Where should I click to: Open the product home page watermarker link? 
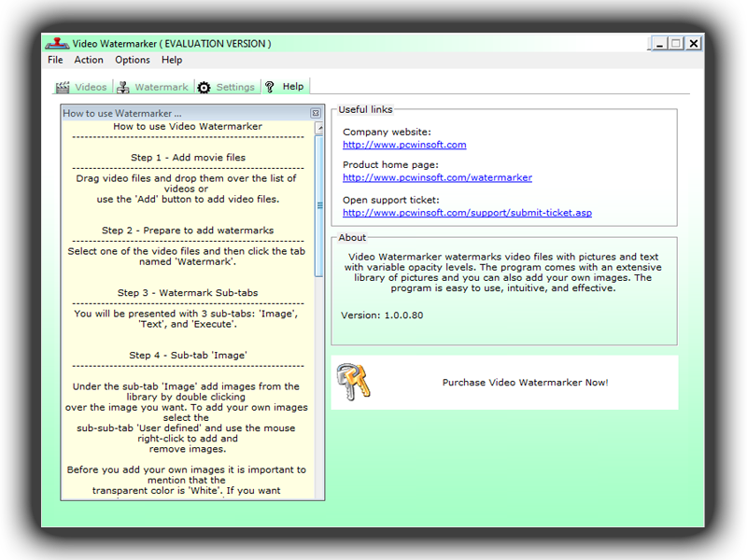[x=437, y=177]
